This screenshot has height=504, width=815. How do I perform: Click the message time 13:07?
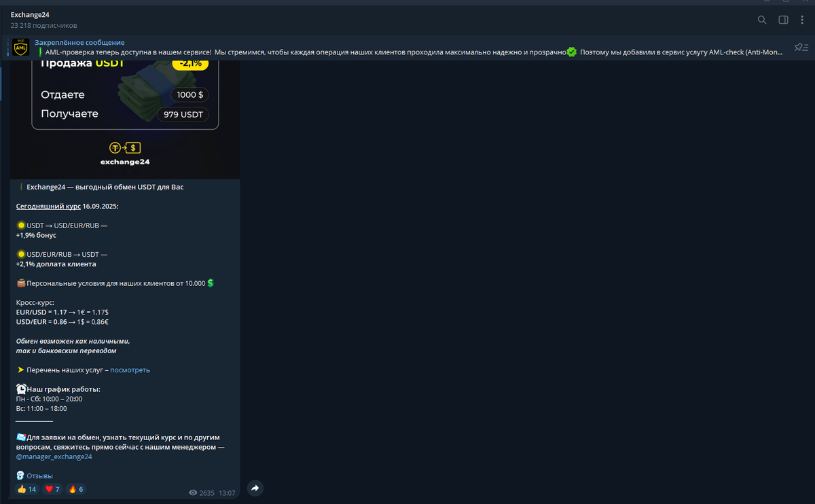click(227, 493)
